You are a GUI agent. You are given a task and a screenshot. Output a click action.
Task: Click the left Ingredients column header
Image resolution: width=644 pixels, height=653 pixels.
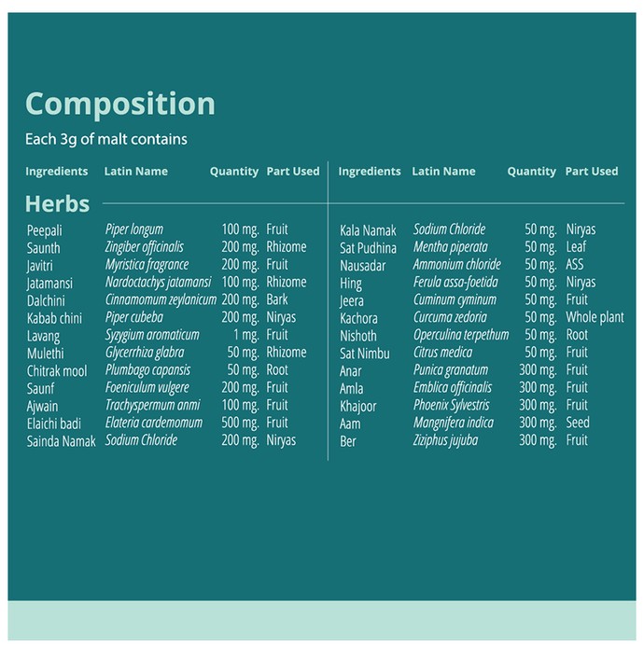pos(57,171)
